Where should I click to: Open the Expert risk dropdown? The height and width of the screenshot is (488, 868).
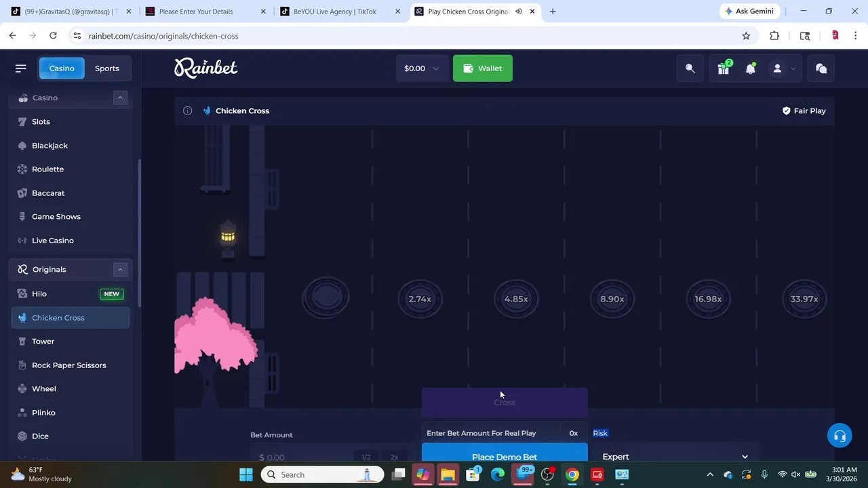pyautogui.click(x=675, y=456)
